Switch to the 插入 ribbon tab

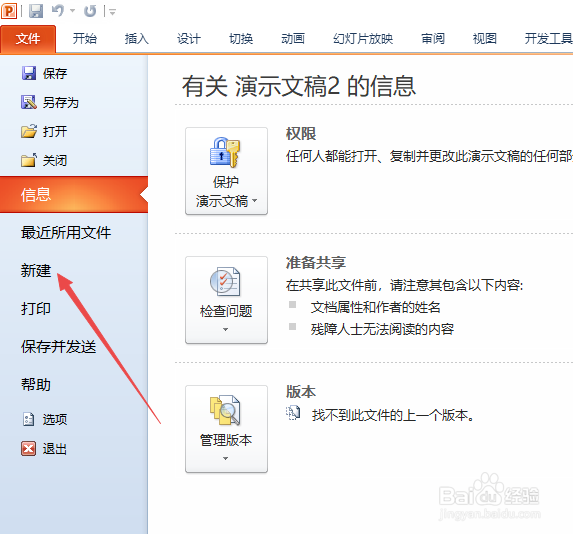[x=136, y=38]
